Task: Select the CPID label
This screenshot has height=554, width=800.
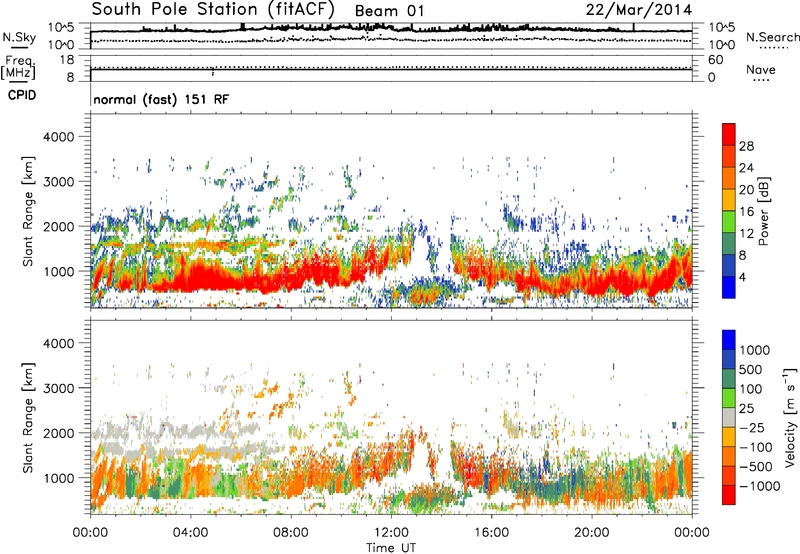Action: 22,95
